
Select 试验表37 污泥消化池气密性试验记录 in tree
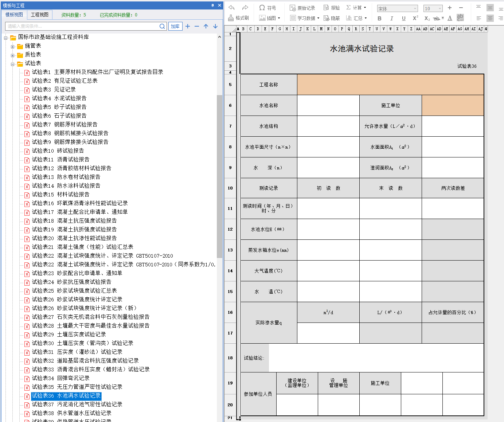tap(77, 405)
